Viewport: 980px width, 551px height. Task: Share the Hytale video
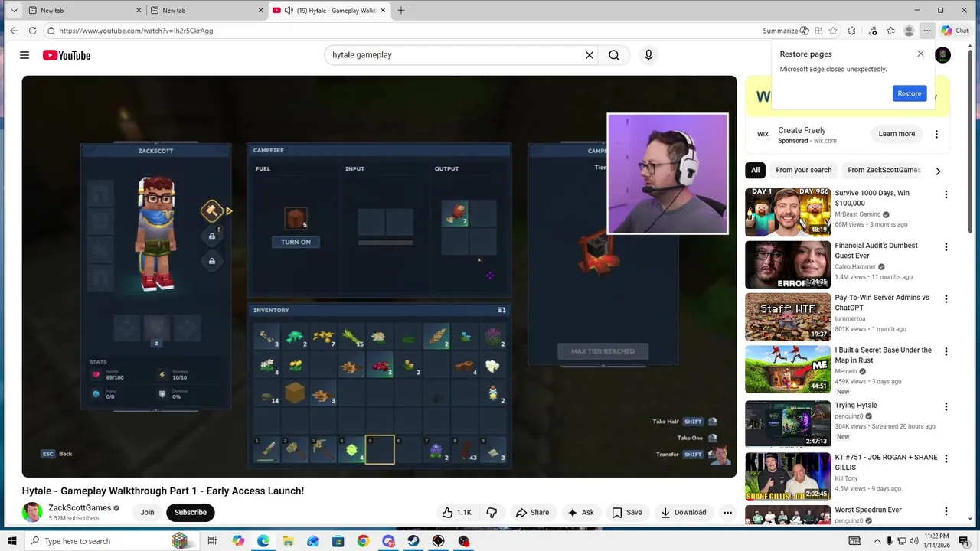tap(532, 513)
